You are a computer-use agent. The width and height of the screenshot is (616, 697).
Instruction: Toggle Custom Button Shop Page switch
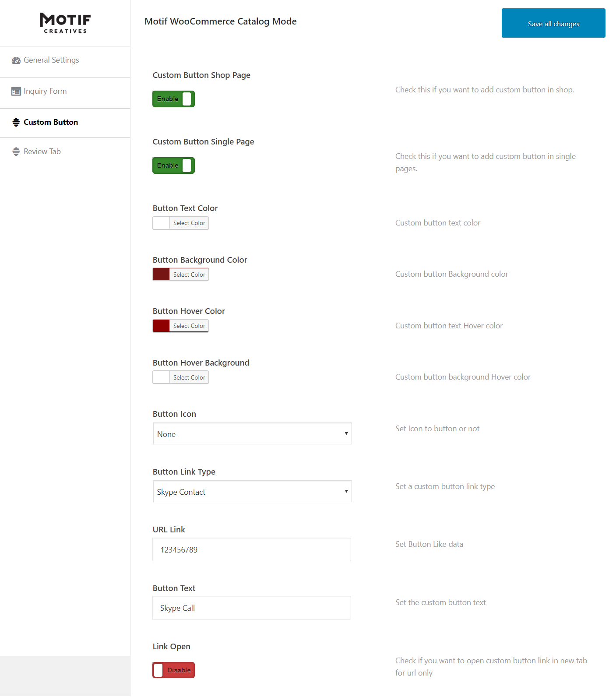tap(173, 99)
